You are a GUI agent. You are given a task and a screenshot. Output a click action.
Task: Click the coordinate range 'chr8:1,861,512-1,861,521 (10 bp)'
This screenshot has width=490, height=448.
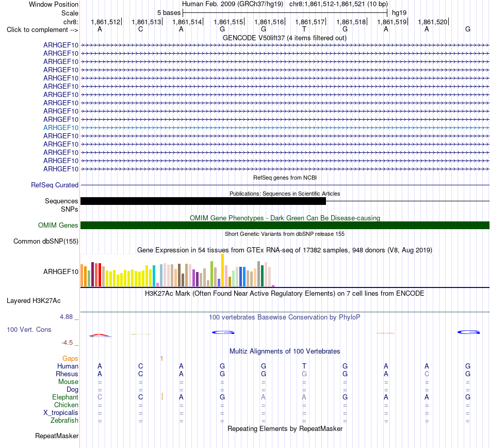(338, 4)
